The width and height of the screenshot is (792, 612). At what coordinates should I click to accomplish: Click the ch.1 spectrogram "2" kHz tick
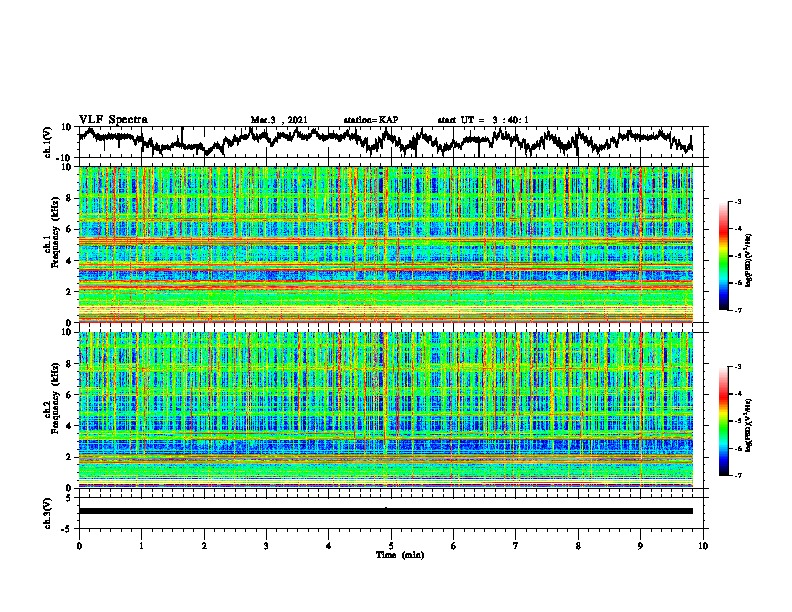coord(70,292)
